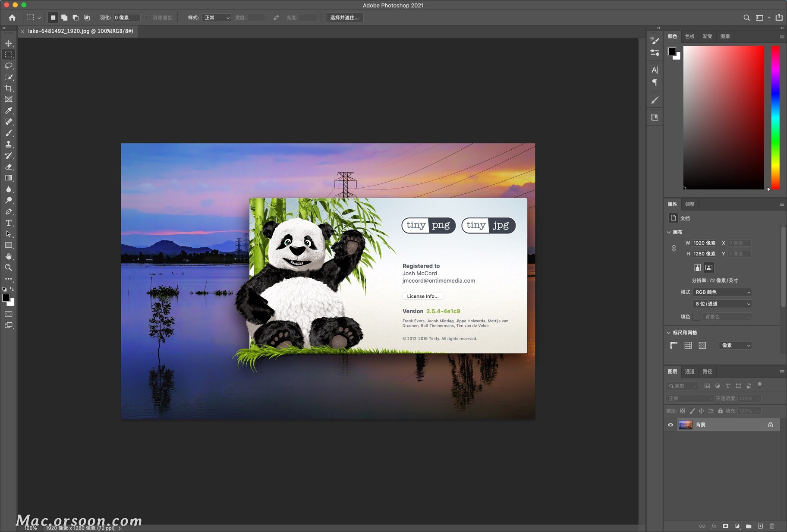Switch to the 渐变 gradients tab
The image size is (787, 532).
click(708, 36)
